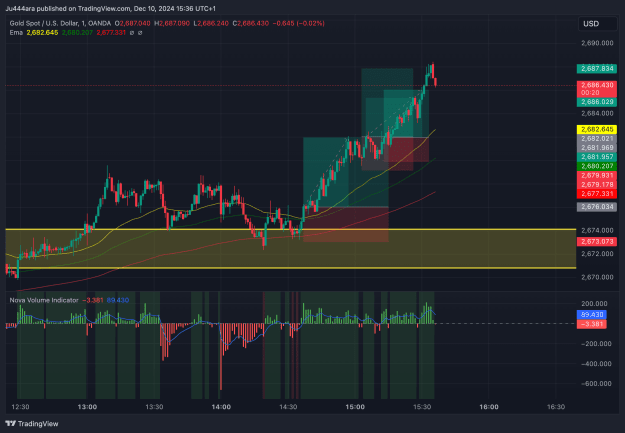625x433 pixels.
Task: Click the 15:00 time axis label
Action: [355, 407]
